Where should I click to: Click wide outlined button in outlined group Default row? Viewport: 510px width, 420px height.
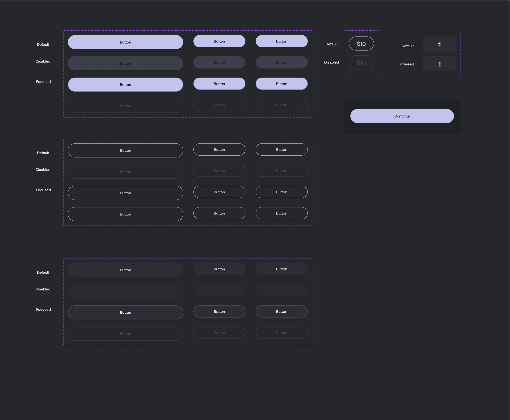pos(125,150)
